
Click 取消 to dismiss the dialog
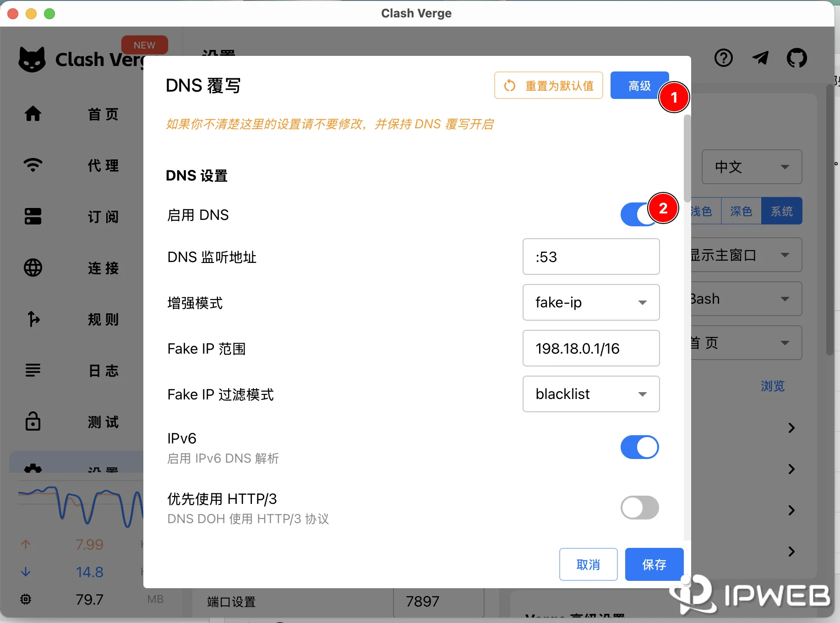(588, 564)
